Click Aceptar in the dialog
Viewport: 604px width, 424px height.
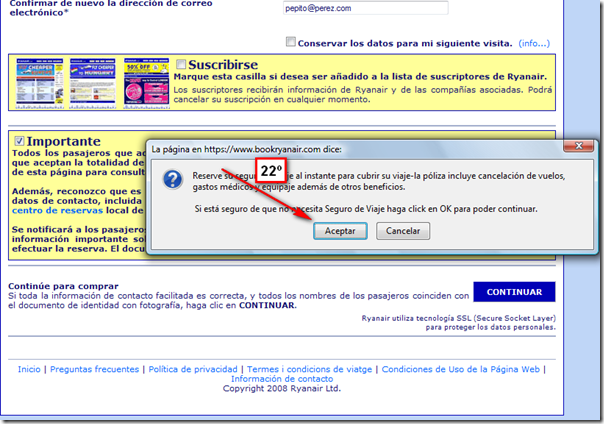pyautogui.click(x=340, y=231)
